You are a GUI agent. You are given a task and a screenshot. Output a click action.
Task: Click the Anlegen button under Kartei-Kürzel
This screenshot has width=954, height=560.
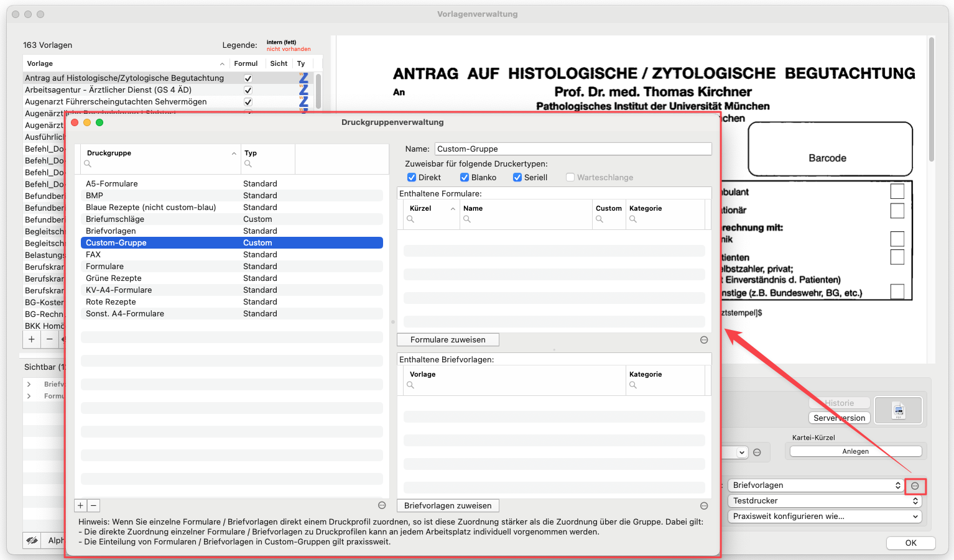(x=856, y=452)
